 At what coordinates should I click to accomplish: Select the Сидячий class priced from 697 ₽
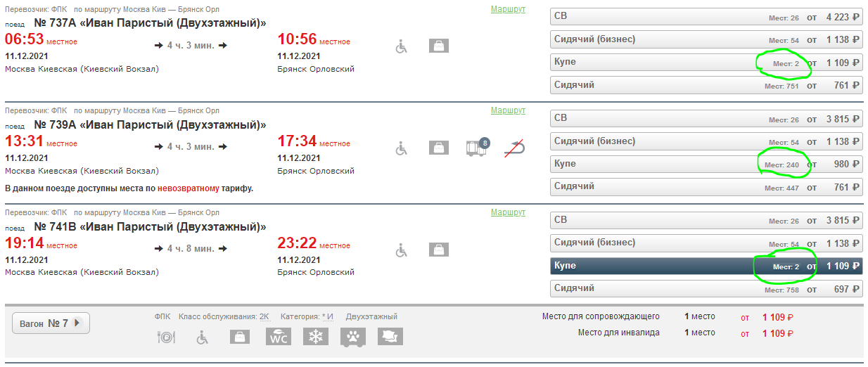[706, 289]
